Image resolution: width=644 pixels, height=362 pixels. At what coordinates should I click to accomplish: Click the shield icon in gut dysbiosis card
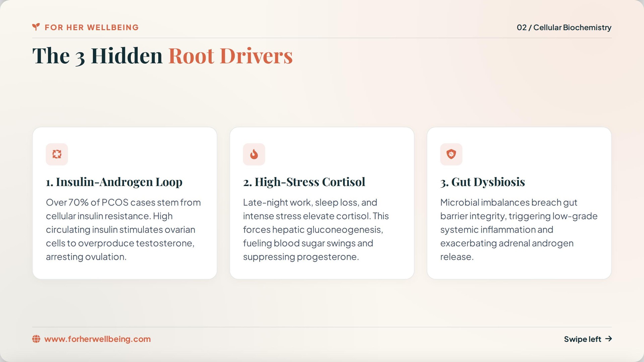click(x=451, y=154)
